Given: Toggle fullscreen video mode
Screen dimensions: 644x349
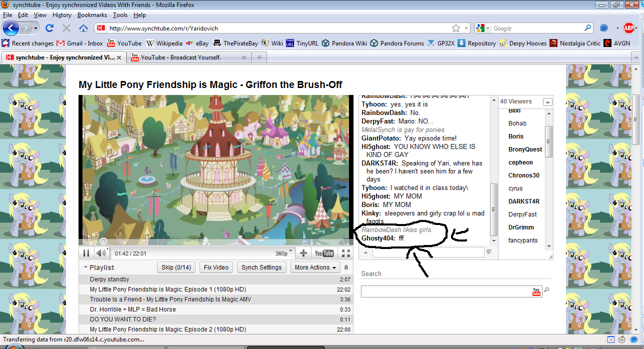Looking at the screenshot, I should click(x=345, y=253).
